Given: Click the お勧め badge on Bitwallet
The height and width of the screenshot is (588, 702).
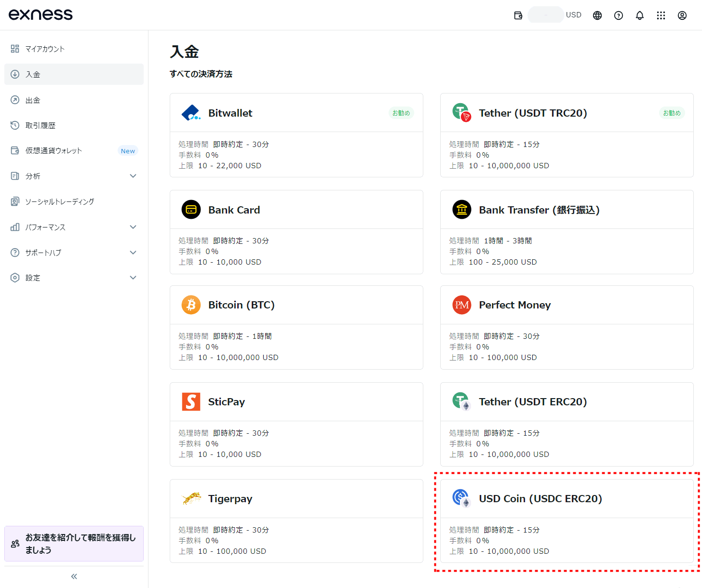Looking at the screenshot, I should (401, 113).
